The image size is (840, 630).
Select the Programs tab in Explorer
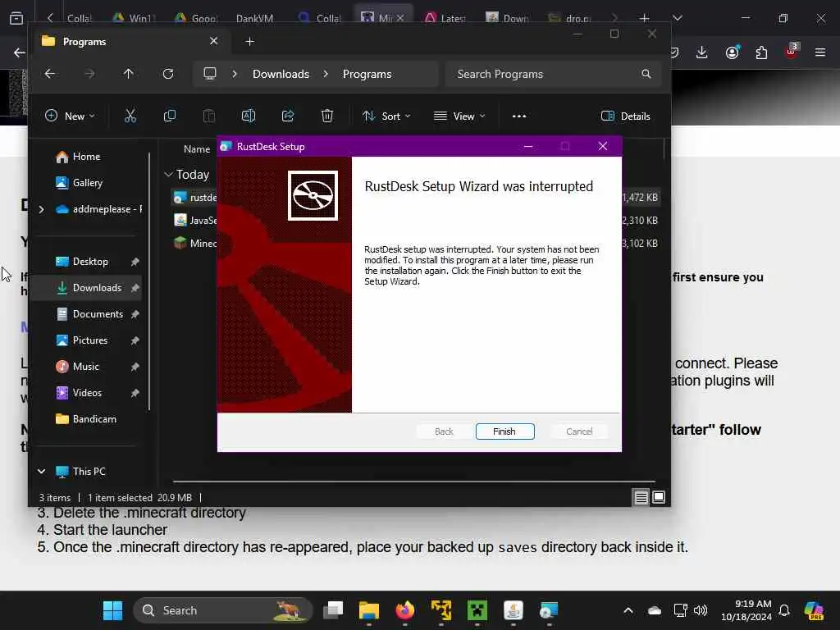click(130, 41)
